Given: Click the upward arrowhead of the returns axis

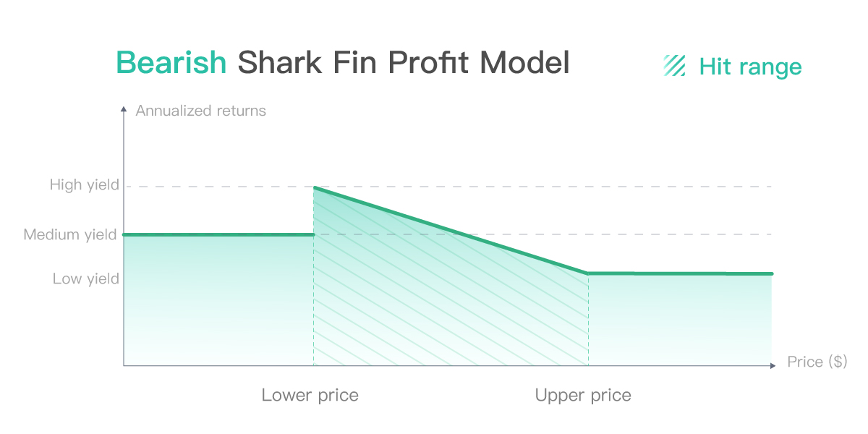Looking at the screenshot, I should coord(124,109).
